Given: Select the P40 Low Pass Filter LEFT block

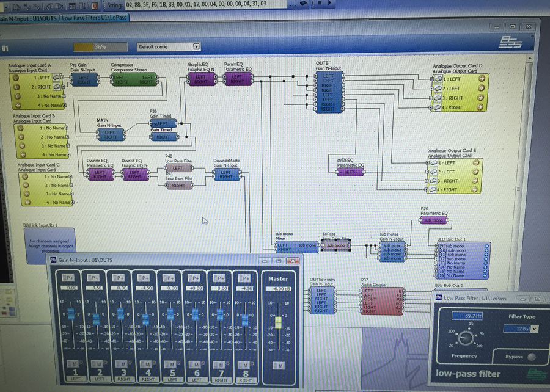Looking at the screenshot, I should (178, 168).
